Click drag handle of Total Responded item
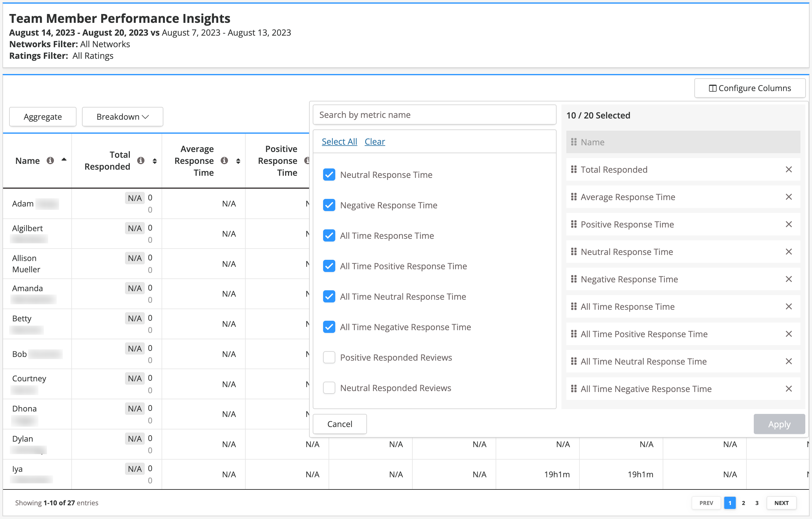This screenshot has width=812, height=519. (x=574, y=170)
